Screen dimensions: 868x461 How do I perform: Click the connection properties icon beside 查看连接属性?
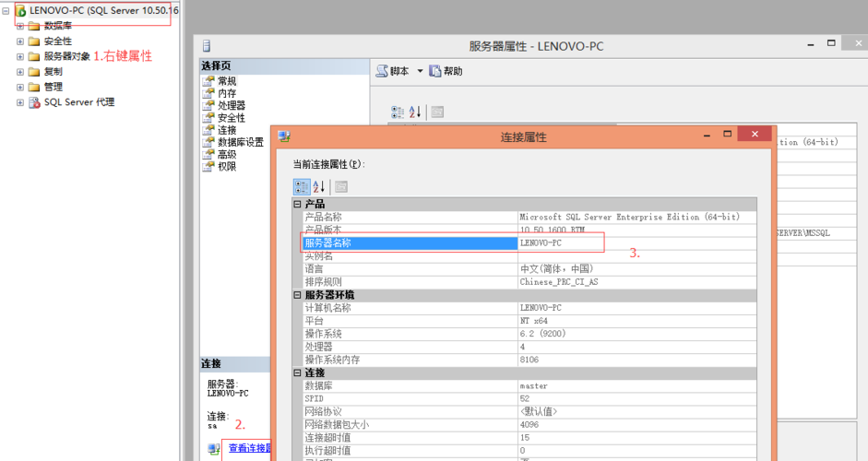tap(214, 449)
